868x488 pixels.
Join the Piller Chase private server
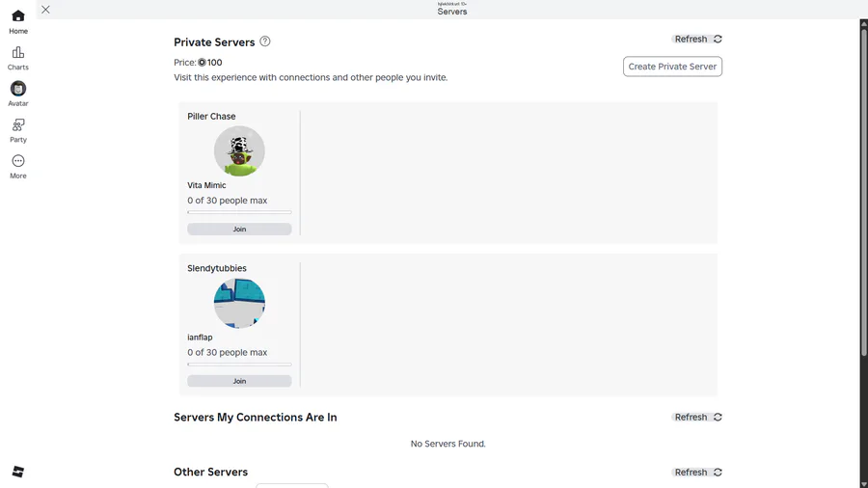tap(239, 230)
